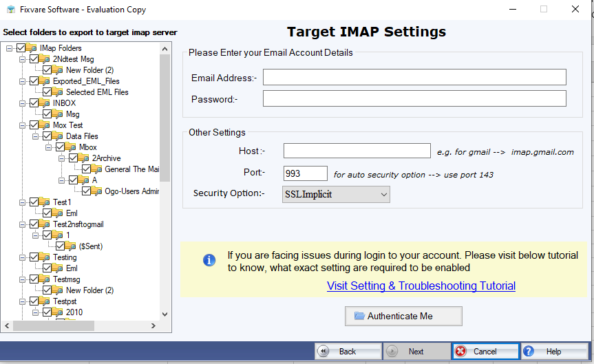The image size is (594, 364).
Task: Uncheck the 2Ndtest Msg checkbox
Action: tap(34, 59)
